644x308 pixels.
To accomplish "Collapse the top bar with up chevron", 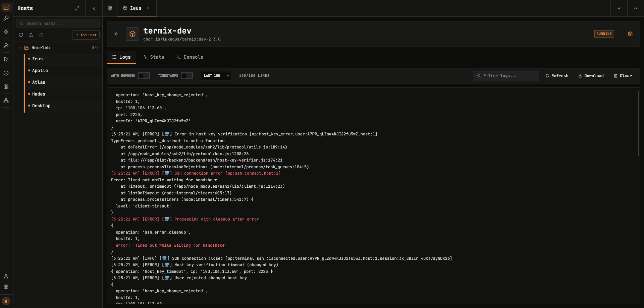I will (636, 8).
